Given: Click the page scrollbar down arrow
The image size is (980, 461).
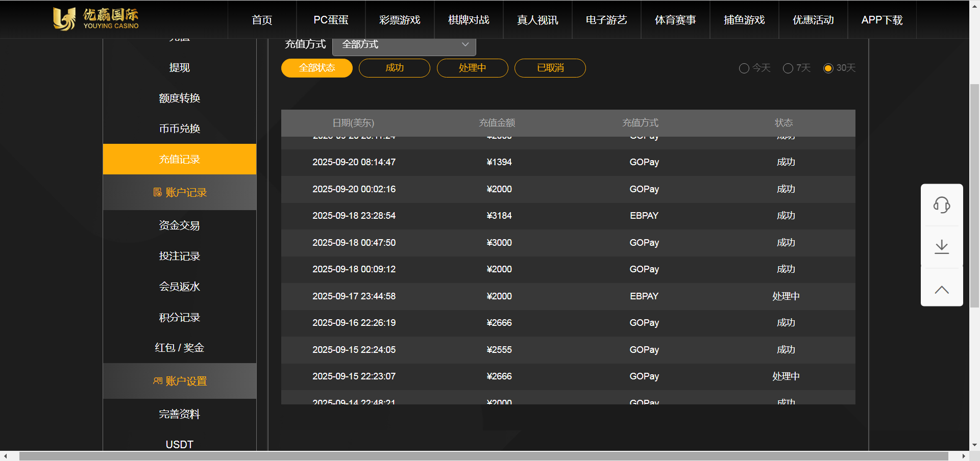Looking at the screenshot, I should point(974,445).
